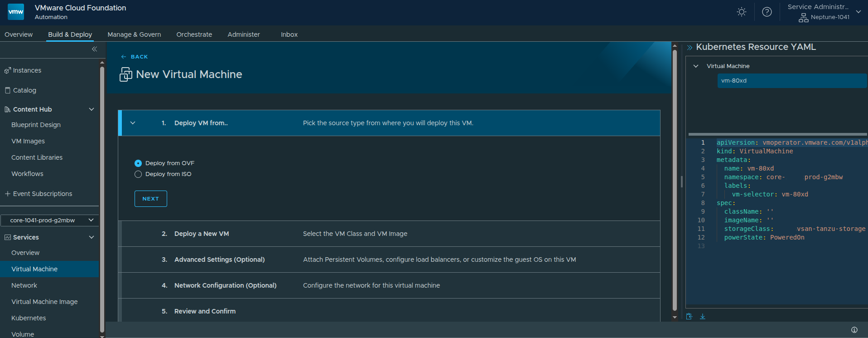Click the Catalog icon in sidebar

click(x=7, y=90)
